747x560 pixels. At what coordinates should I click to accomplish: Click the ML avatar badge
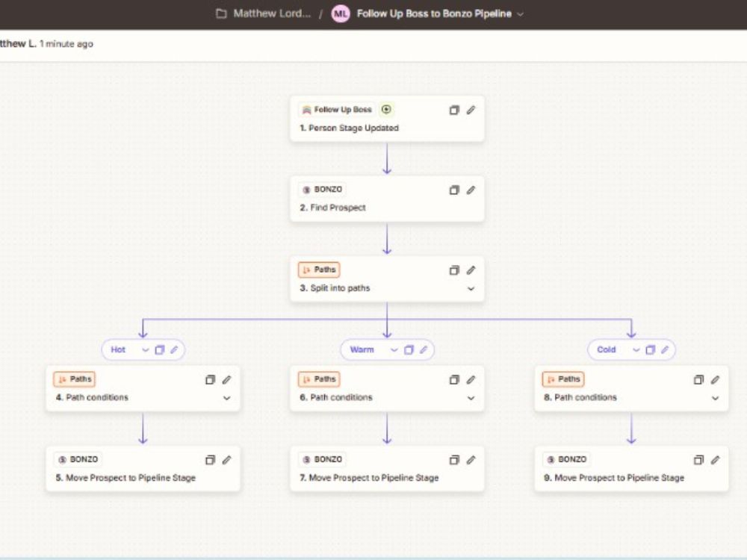click(x=341, y=13)
